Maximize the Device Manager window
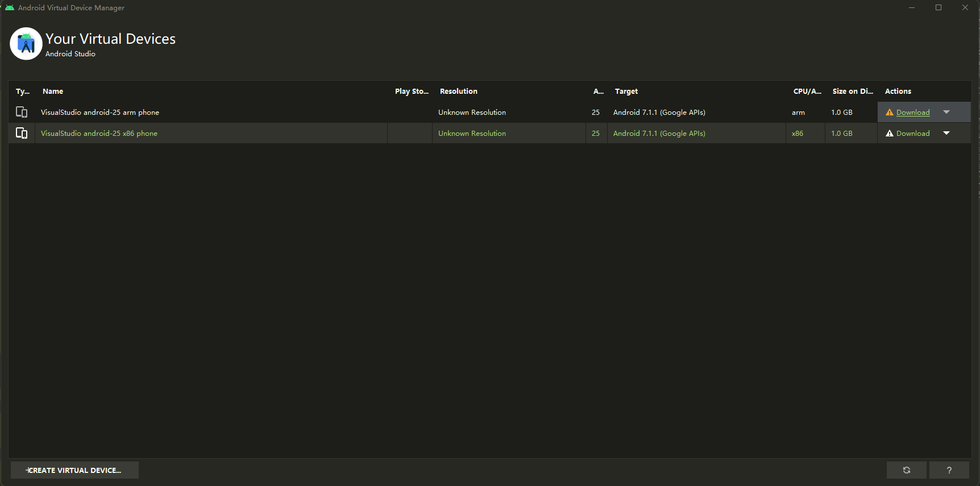 pyautogui.click(x=939, y=7)
